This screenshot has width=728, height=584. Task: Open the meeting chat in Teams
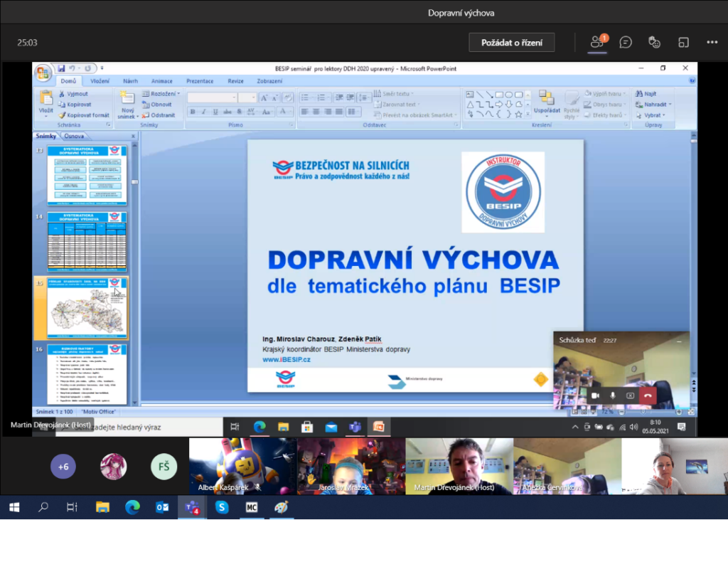[626, 43]
